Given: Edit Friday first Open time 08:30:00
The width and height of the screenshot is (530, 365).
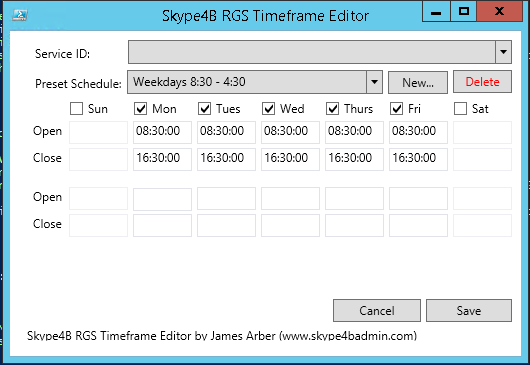Looking at the screenshot, I should [x=418, y=132].
